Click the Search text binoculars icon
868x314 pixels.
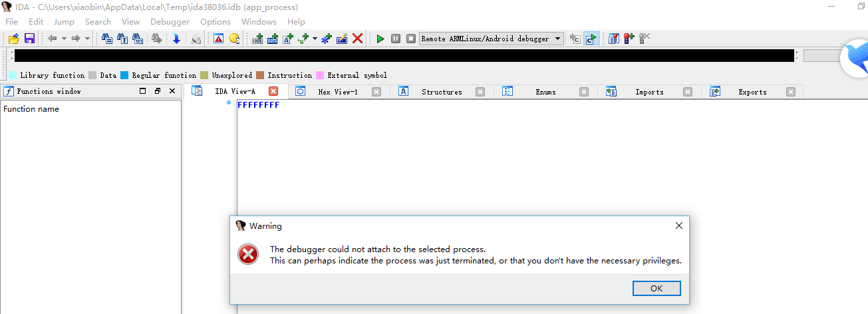pos(122,39)
